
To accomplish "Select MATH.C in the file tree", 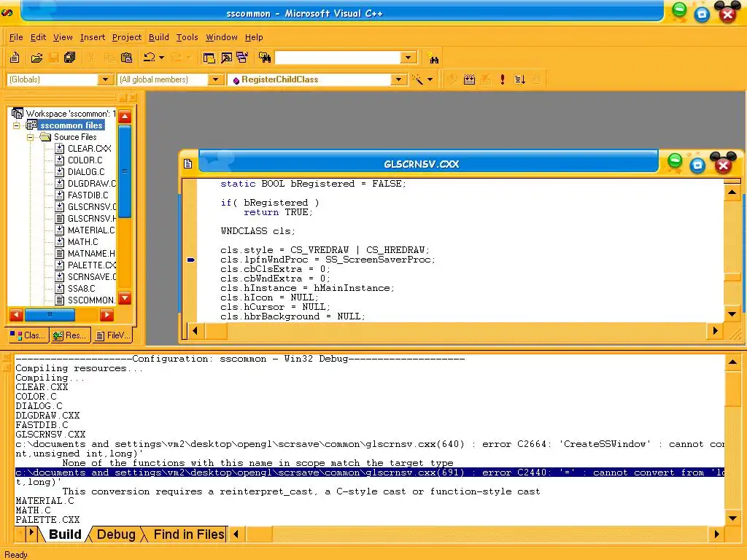I will 83,242.
